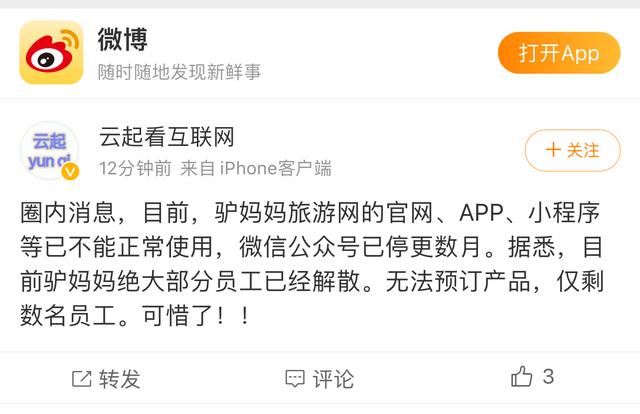
Task: Click the 微博 title text
Action: 122,40
